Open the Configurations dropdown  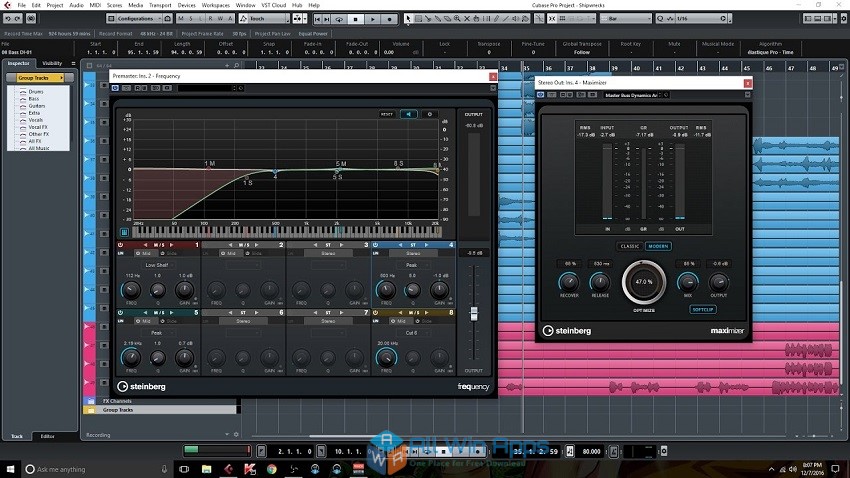click(x=134, y=18)
